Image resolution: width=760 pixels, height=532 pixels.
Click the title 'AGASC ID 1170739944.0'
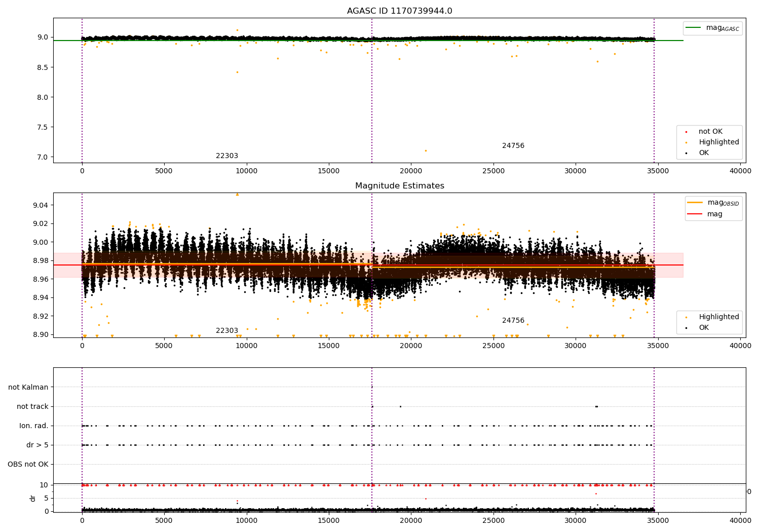(399, 11)
